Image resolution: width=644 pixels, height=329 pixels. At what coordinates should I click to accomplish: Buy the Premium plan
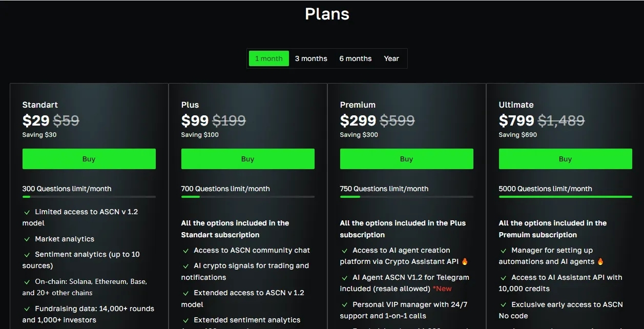406,159
